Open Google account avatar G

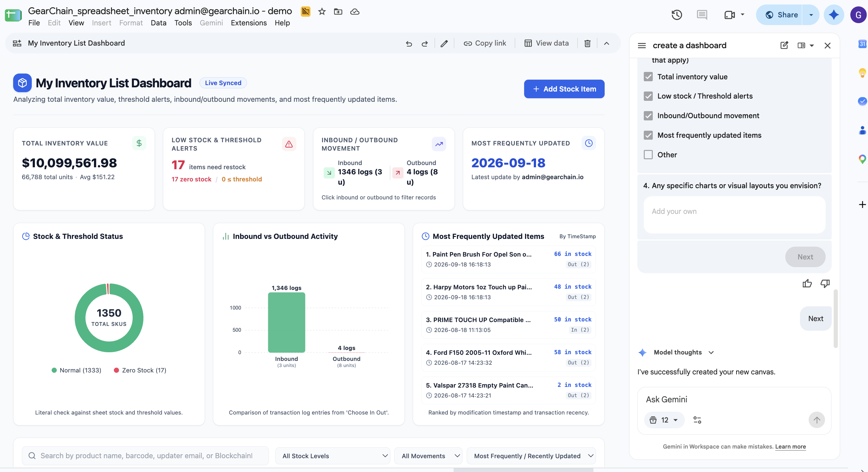point(858,15)
